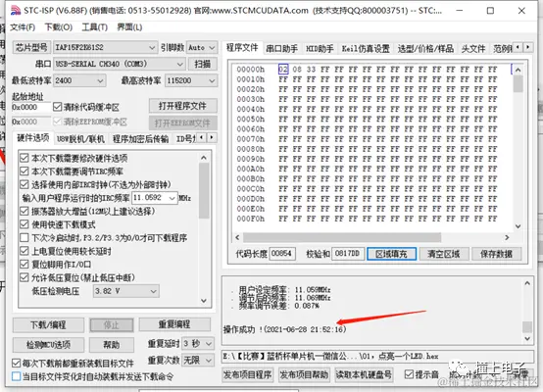Switch to USB脱机/联机 tab

pyautogui.click(x=80, y=139)
